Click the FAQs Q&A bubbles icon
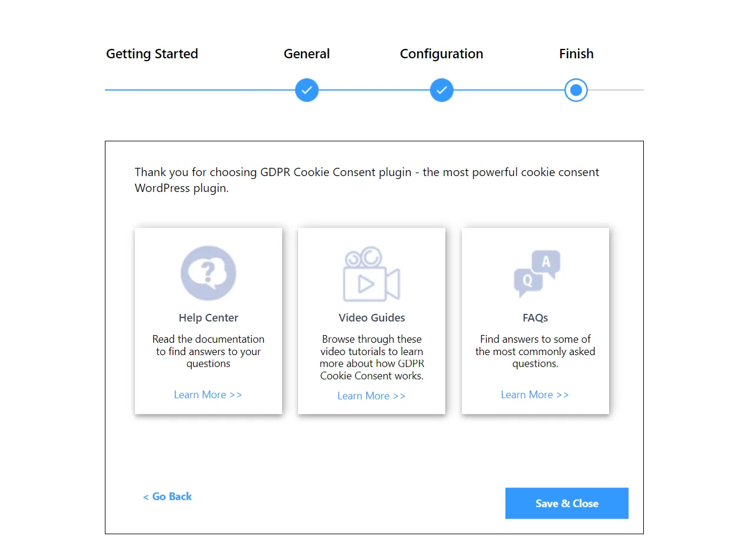Screen dimensions: 744x560 (537, 274)
